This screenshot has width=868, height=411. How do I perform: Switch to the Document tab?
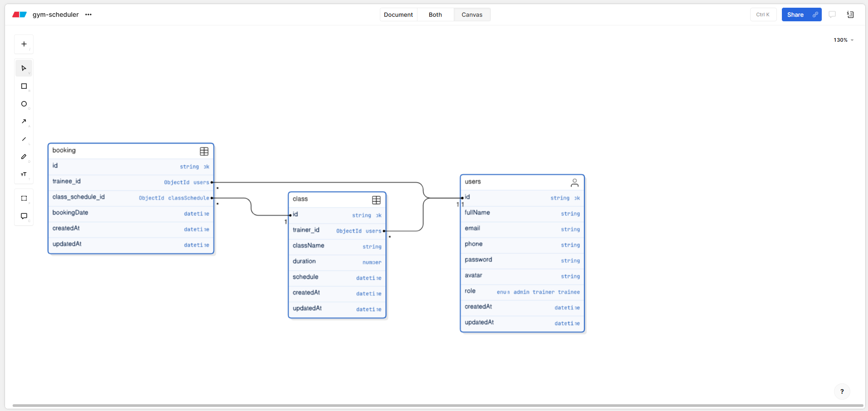point(398,15)
